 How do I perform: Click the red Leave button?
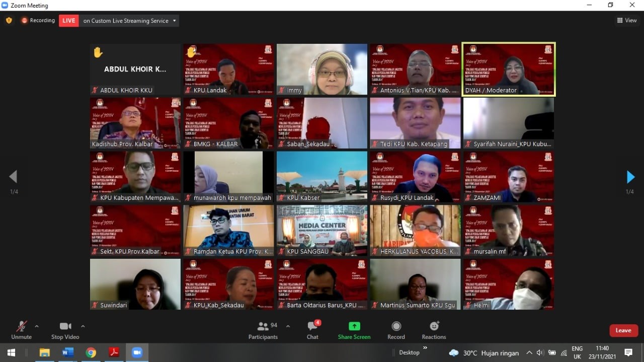[x=623, y=330]
